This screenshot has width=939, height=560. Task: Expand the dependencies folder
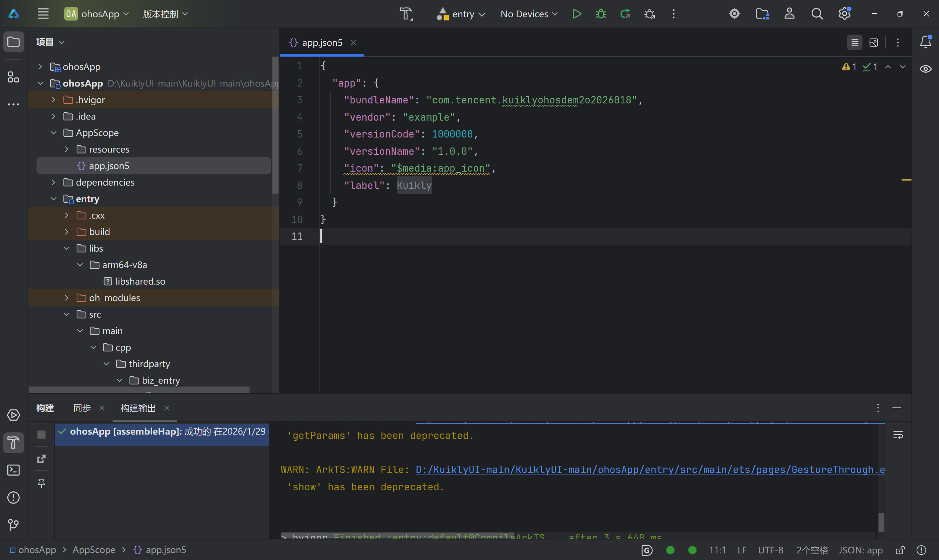(x=53, y=182)
